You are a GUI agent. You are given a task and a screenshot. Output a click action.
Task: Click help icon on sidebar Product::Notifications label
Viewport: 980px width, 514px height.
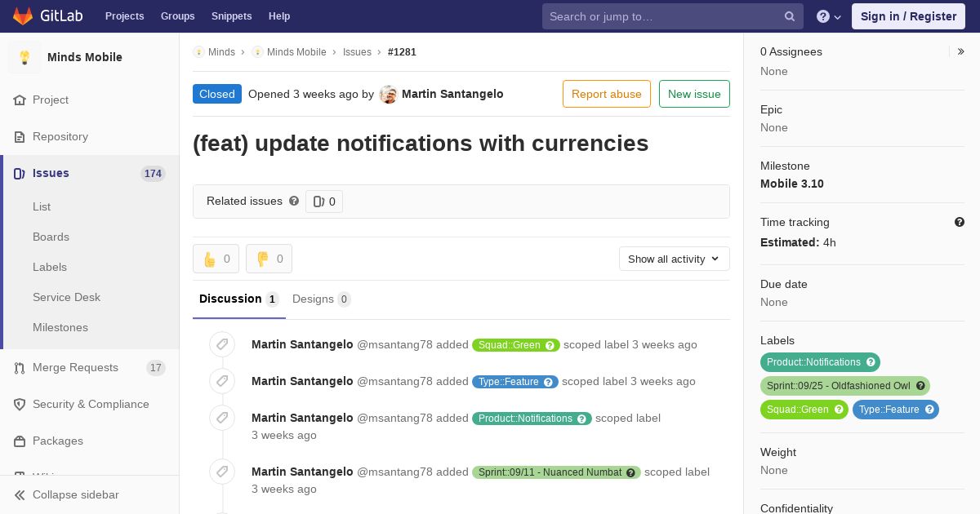point(871,362)
